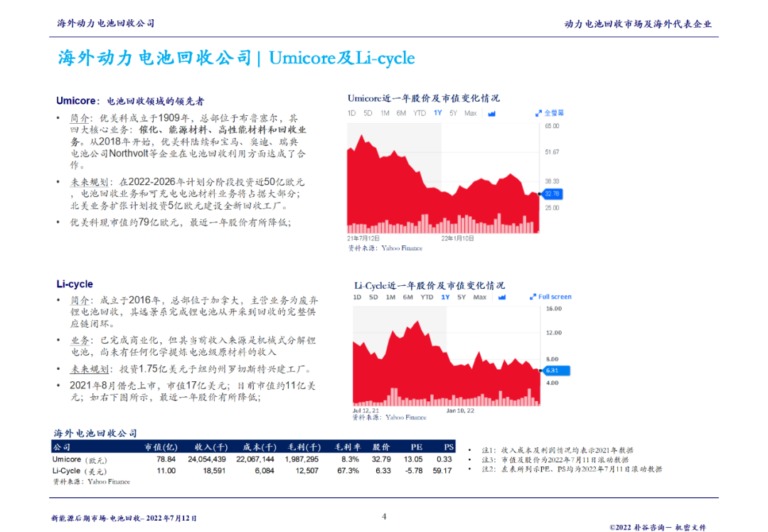Click underlined '业务' under Li-cycle section
Image resolution: width=768 pixels, height=532 pixels.
point(80,341)
